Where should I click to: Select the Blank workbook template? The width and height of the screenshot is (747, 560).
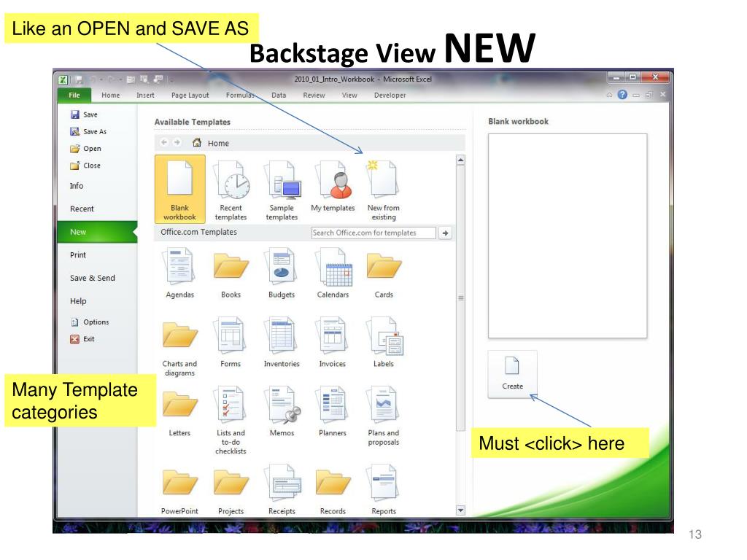(179, 189)
